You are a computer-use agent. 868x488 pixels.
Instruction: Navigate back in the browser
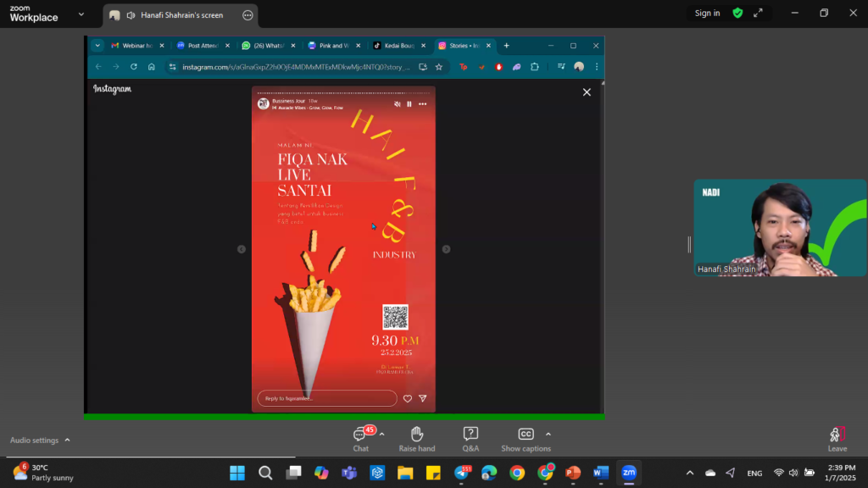pos(98,67)
